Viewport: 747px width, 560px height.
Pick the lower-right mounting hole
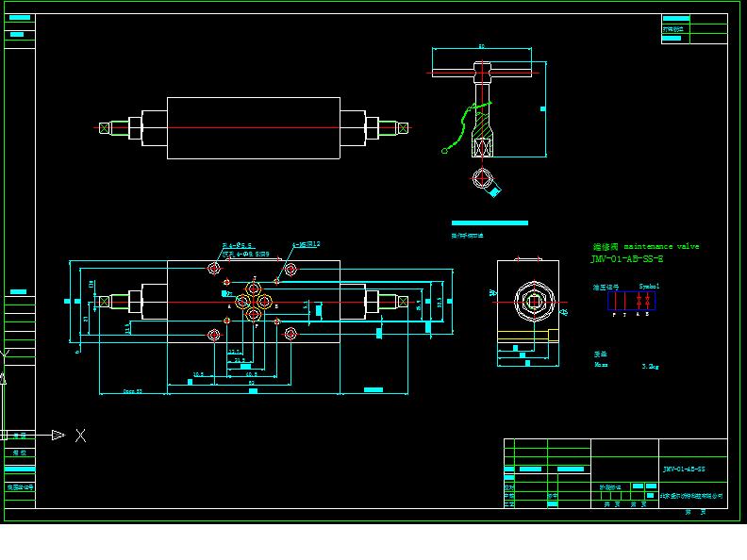click(290, 335)
